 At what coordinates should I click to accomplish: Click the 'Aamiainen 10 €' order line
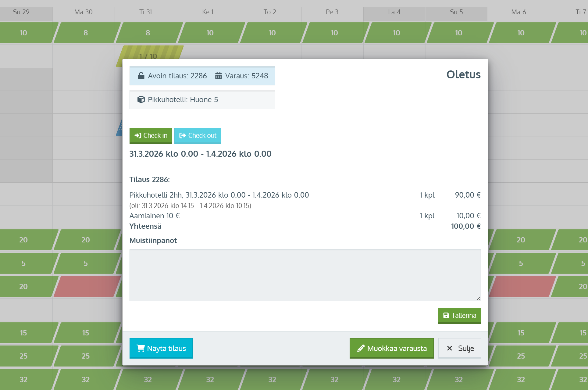click(155, 216)
